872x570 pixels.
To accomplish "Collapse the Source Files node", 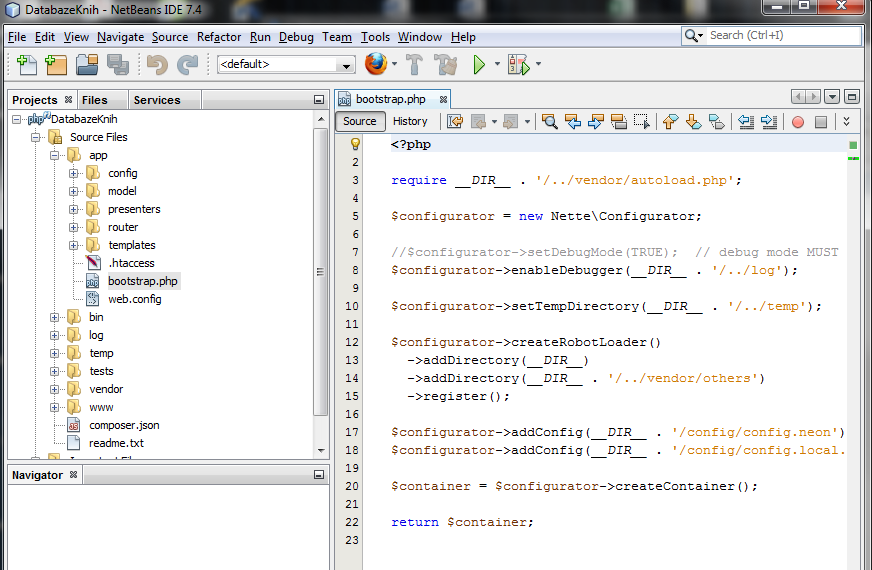I will [x=36, y=137].
